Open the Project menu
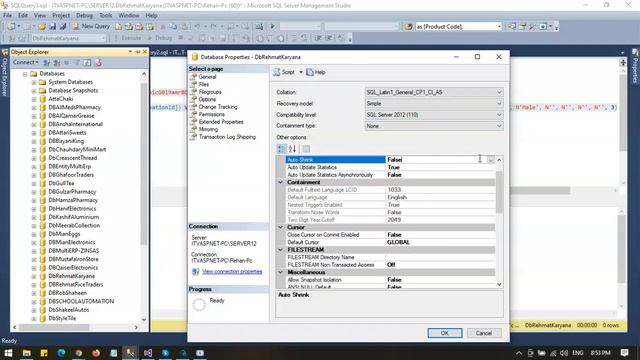Viewport: 640px width, 360px height. 61,16
